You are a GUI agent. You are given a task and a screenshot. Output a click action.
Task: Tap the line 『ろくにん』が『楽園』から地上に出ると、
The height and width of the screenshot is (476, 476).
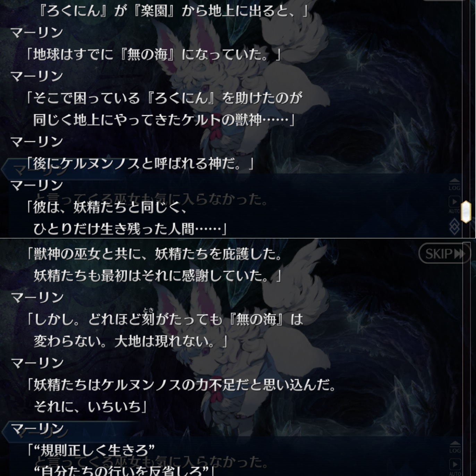[172, 11]
